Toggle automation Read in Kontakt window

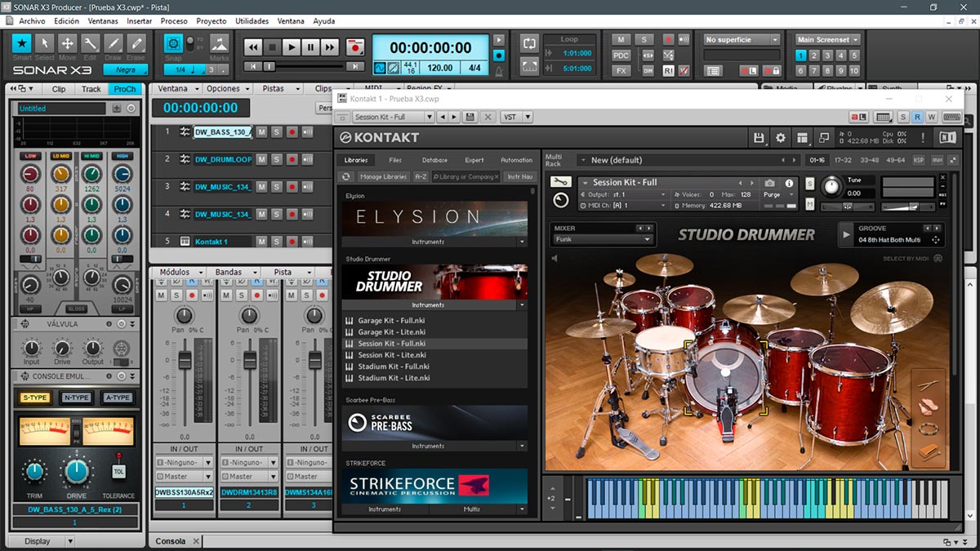[x=917, y=118]
